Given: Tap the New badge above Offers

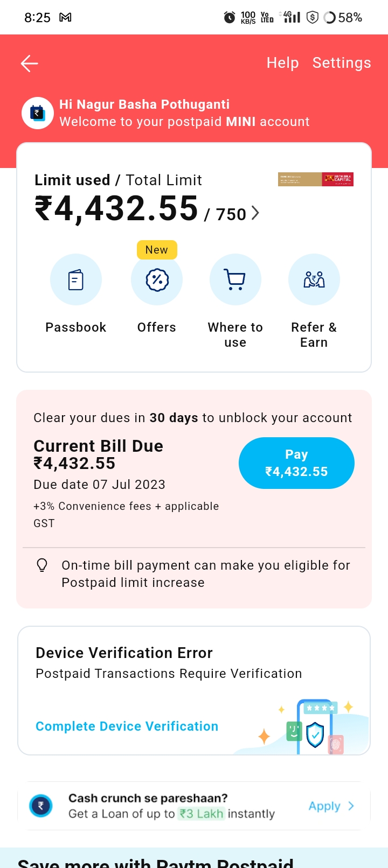Looking at the screenshot, I should coord(157,250).
